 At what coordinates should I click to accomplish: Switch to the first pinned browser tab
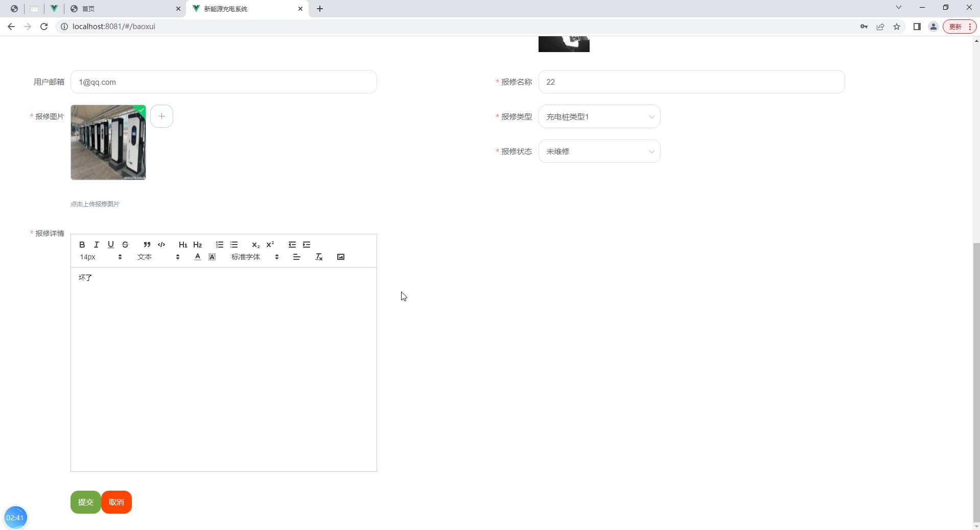(14, 9)
